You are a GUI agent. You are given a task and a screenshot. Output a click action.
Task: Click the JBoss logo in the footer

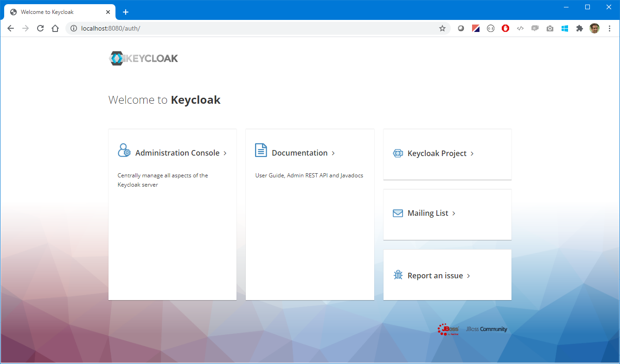click(448, 329)
